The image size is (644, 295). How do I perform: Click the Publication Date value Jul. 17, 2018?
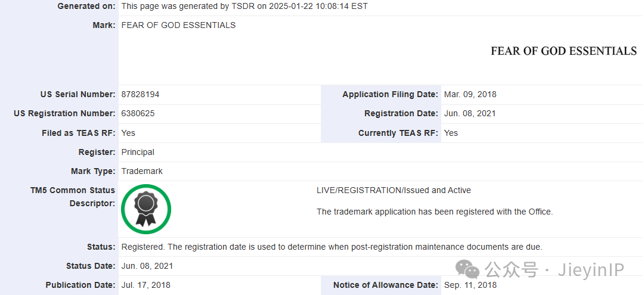[x=146, y=285]
